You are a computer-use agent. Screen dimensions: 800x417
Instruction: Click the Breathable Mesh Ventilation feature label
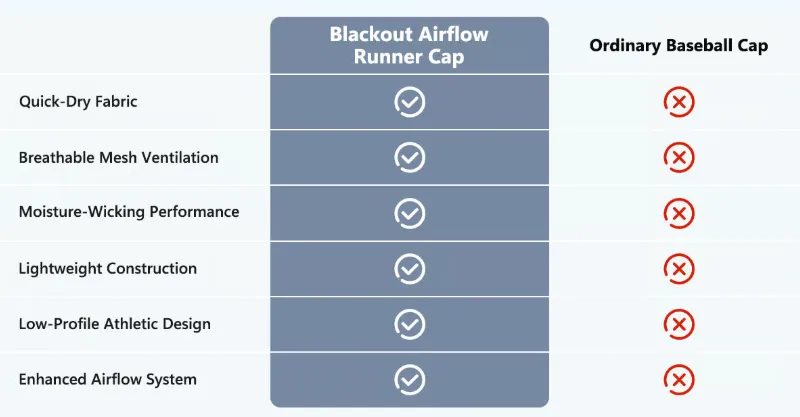pyautogui.click(x=118, y=157)
